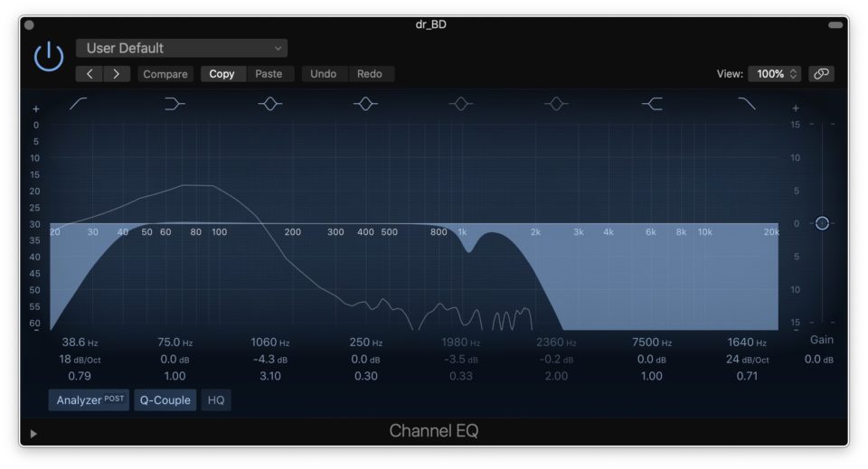868x469 pixels.
Task: Toggle the high shelf band icon
Action: pyautogui.click(x=652, y=105)
